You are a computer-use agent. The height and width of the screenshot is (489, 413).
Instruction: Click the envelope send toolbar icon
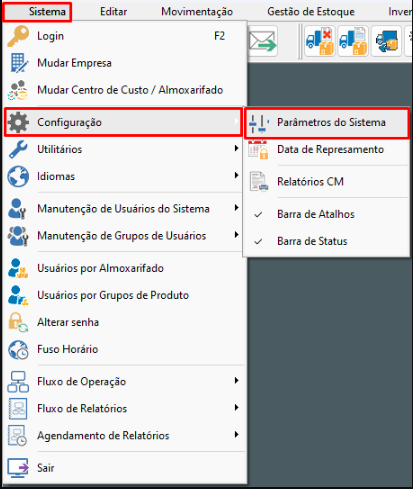[263, 42]
